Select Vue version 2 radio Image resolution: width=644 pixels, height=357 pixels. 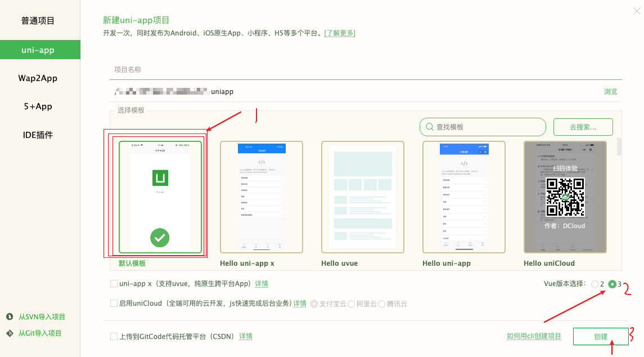point(595,284)
